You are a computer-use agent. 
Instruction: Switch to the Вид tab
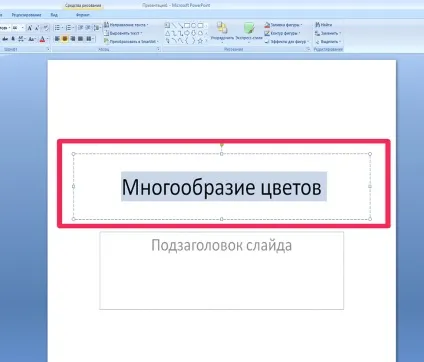click(x=54, y=15)
